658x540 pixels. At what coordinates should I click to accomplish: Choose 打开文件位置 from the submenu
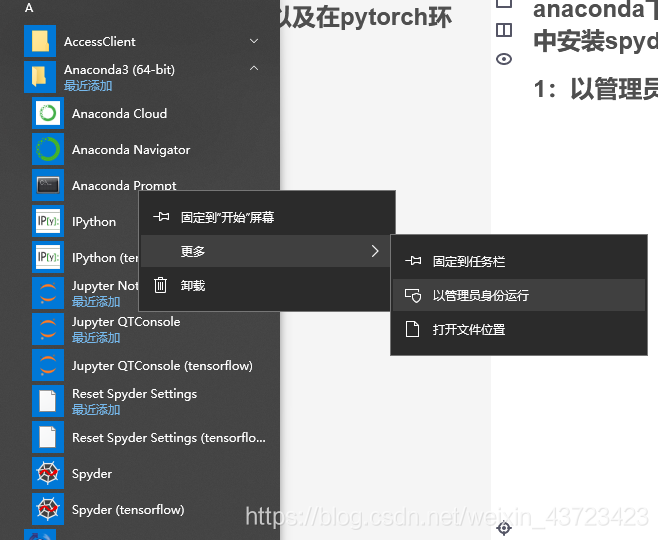click(519, 329)
